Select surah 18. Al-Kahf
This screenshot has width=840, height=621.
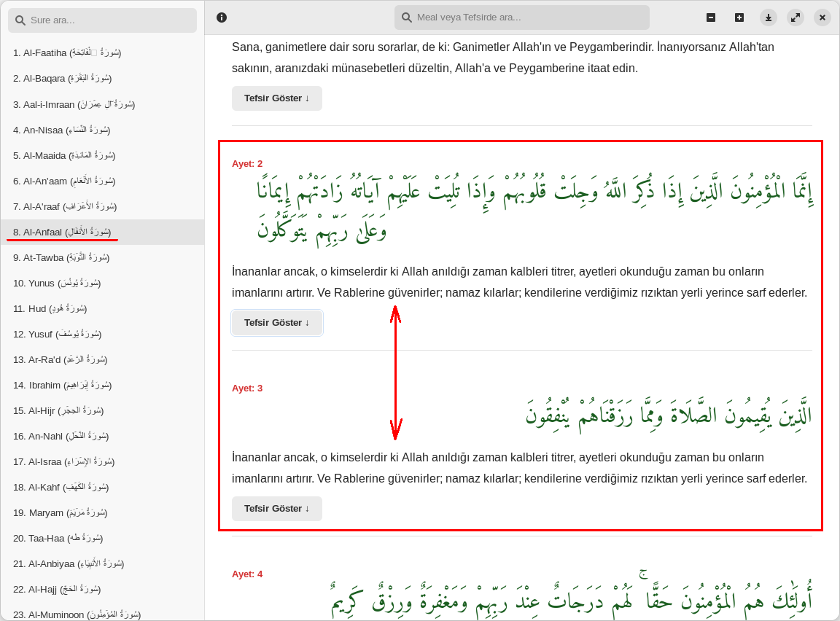coord(61,487)
